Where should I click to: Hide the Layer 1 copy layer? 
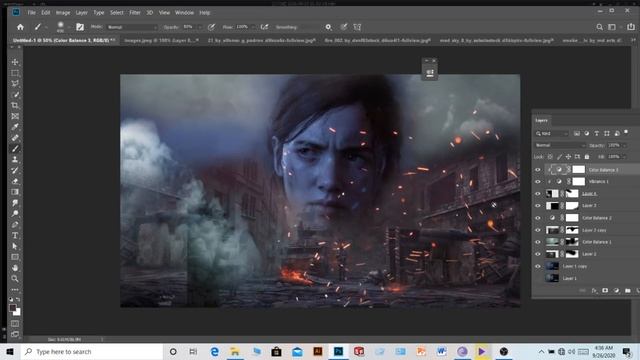point(538,266)
